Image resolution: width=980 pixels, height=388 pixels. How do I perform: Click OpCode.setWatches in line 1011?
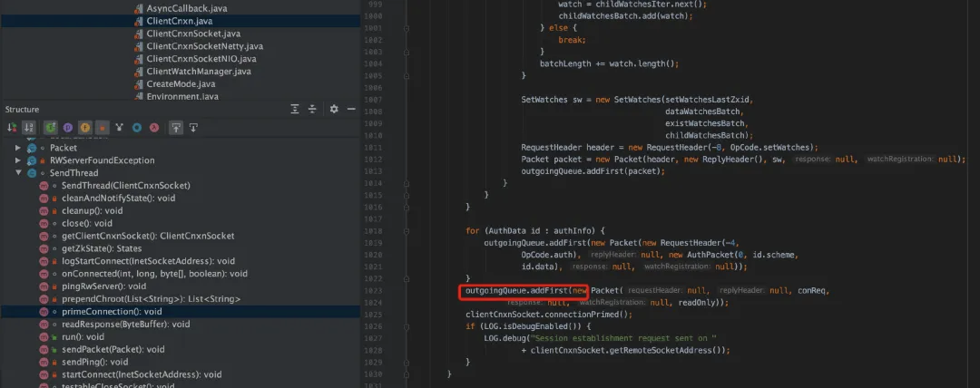pyautogui.click(x=769, y=148)
